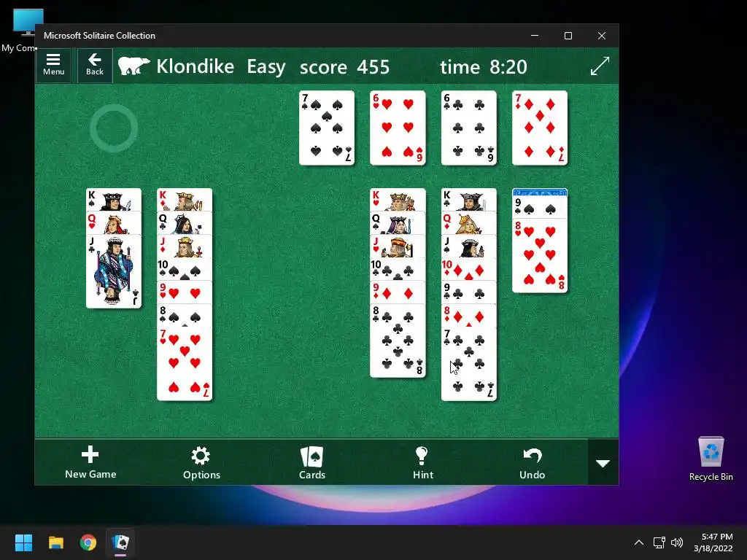This screenshot has height=560, width=747.
Task: Select the 6 of clubs foundation
Action: tap(469, 128)
